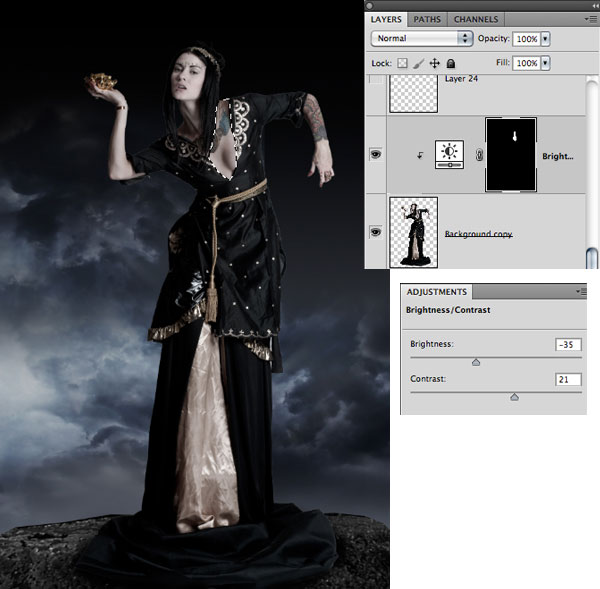This screenshot has width=600, height=589.
Task: Click the lock all padlock icon
Action: pos(451,63)
